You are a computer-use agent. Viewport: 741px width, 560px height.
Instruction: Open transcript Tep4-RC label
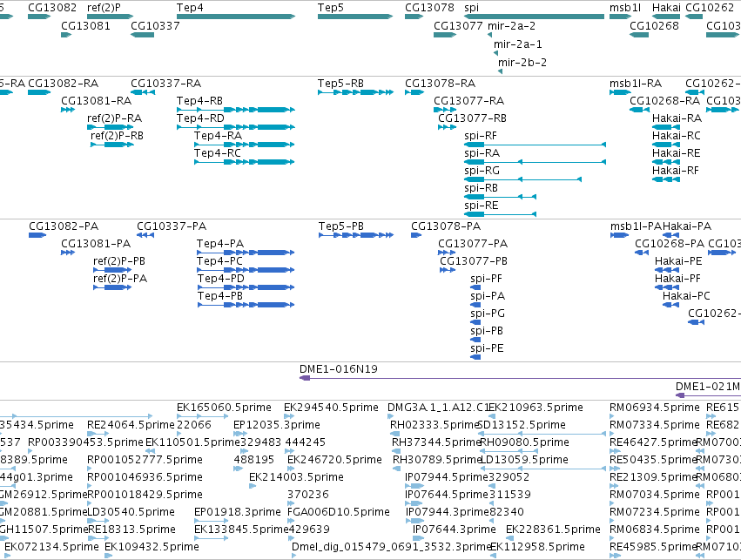(217, 153)
